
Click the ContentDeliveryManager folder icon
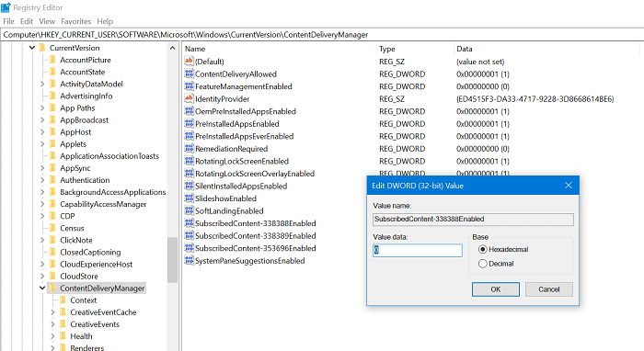(x=52, y=289)
